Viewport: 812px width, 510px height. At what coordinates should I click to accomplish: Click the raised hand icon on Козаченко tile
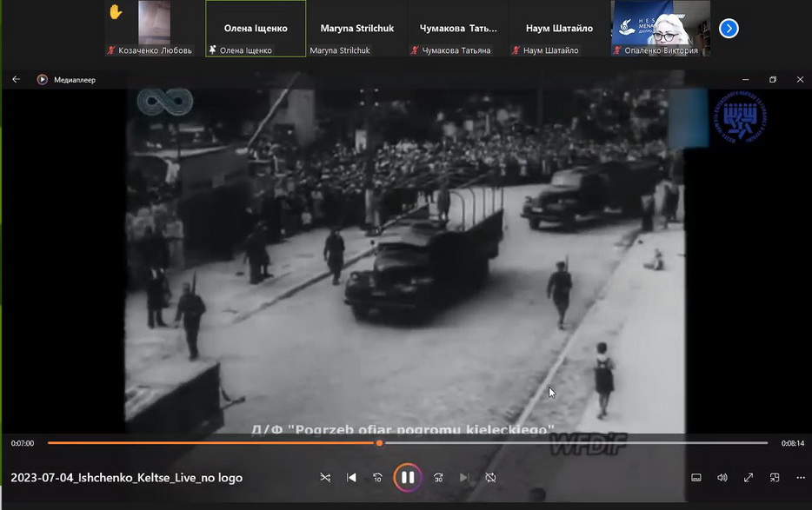pyautogui.click(x=116, y=11)
